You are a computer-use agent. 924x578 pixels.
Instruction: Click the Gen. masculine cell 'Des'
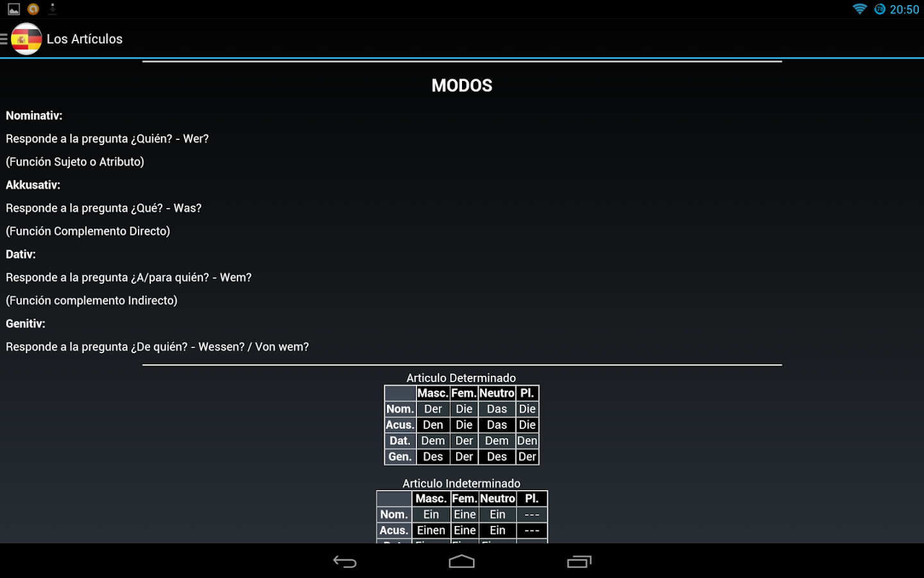pos(432,457)
